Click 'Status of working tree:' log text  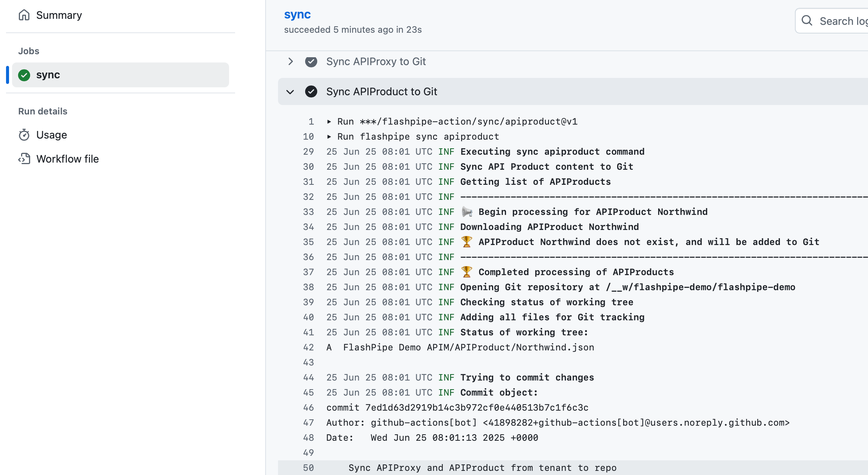[524, 332]
